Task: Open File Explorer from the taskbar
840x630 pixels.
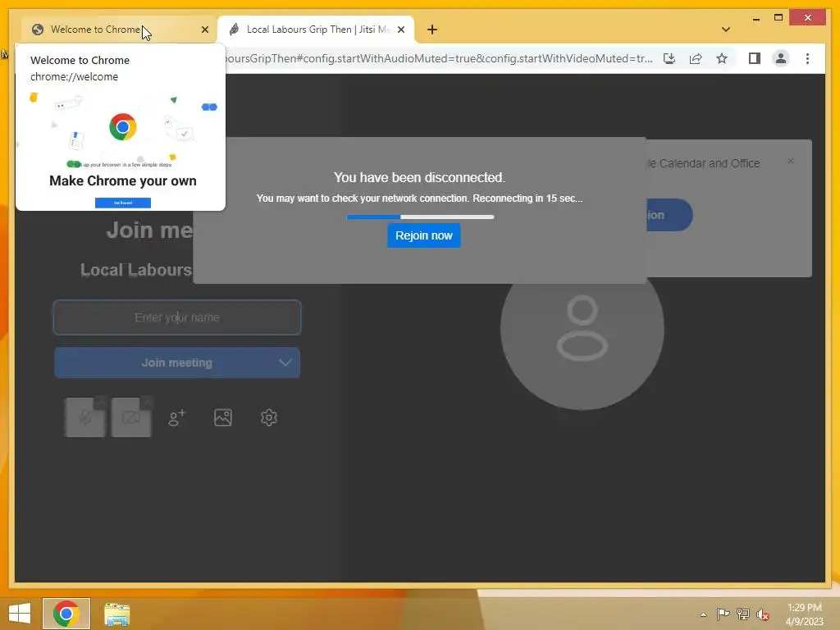Action: click(116, 614)
